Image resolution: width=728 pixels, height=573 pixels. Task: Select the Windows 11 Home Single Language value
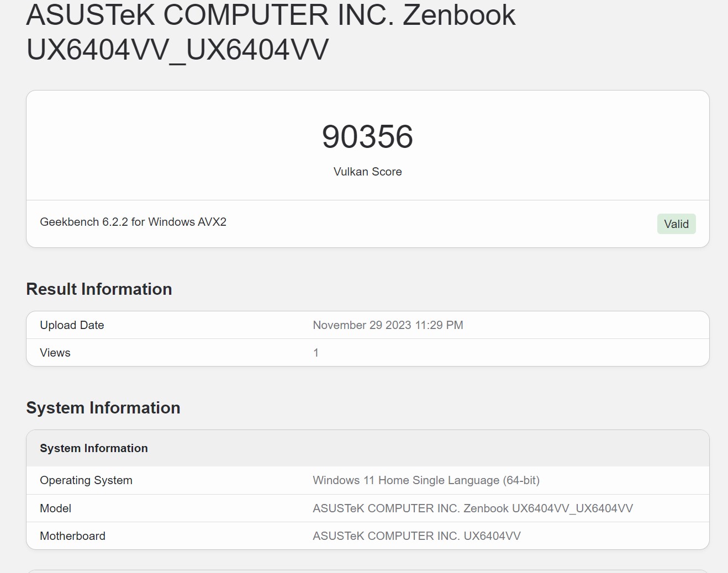pos(426,480)
